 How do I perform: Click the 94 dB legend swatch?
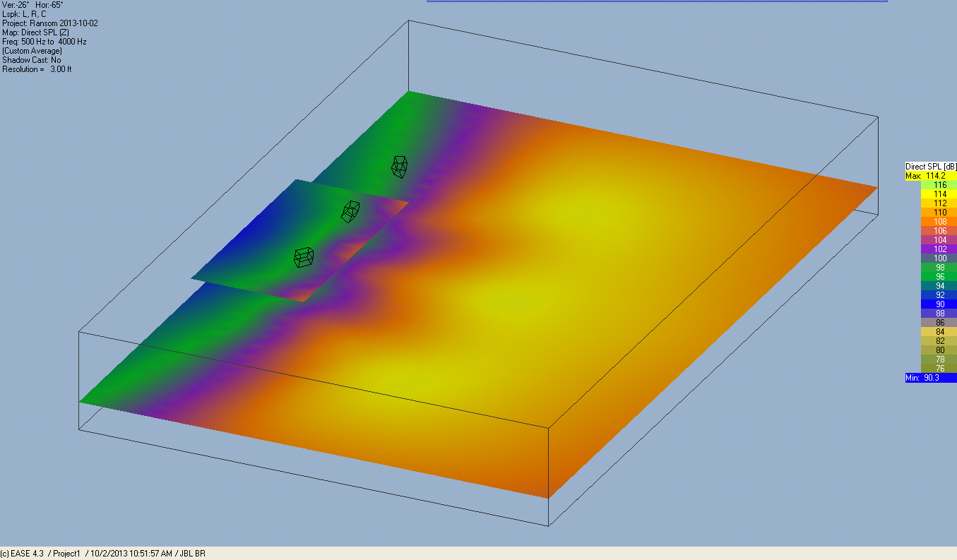(939, 285)
